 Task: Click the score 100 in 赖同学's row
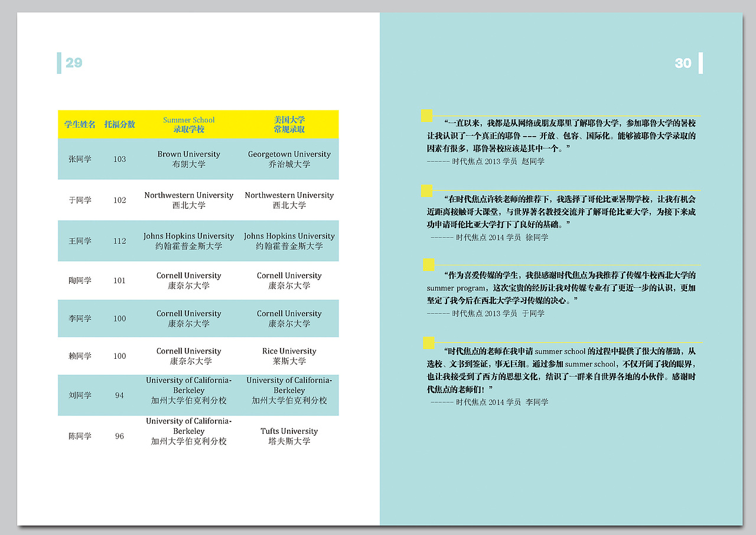pyautogui.click(x=119, y=356)
